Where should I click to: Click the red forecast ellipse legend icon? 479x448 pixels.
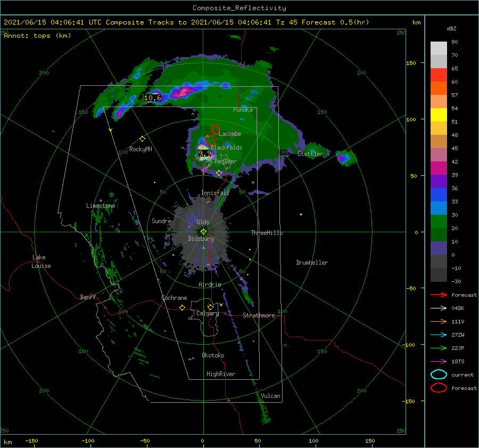pyautogui.click(x=439, y=388)
